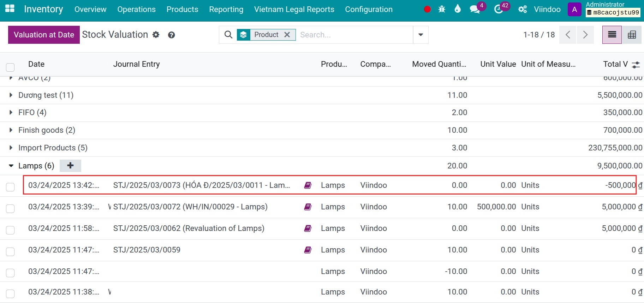Click the Inventory app title
This screenshot has width=644, height=303.
pos(43,9)
